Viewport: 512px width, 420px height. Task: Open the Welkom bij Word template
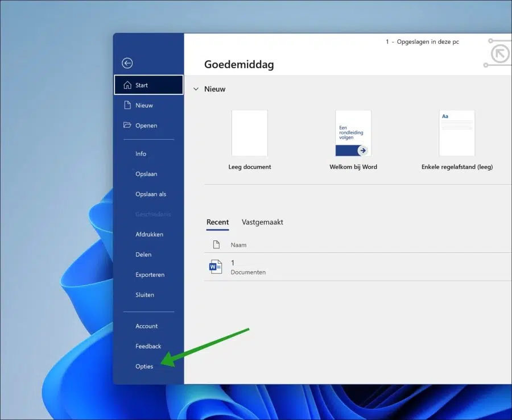pos(353,134)
